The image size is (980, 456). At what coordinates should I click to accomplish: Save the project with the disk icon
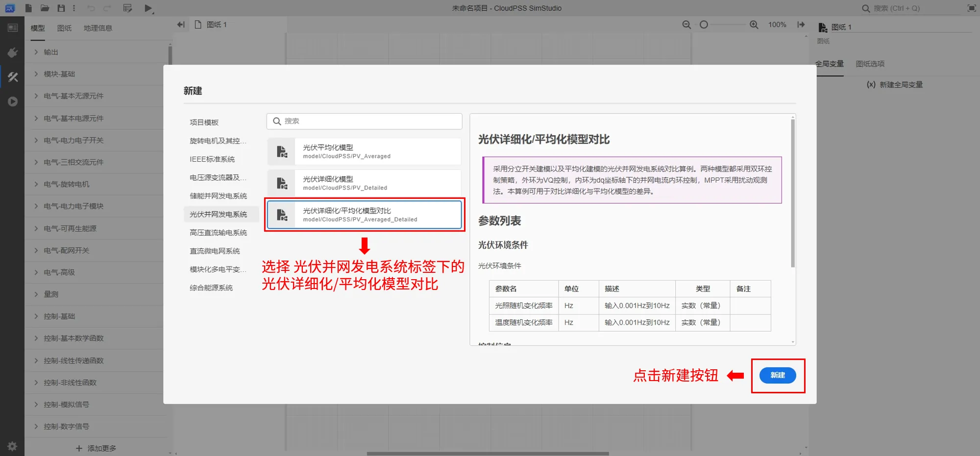click(x=61, y=8)
